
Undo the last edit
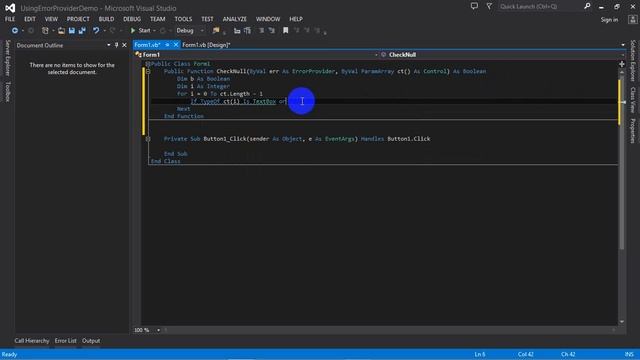click(x=96, y=31)
